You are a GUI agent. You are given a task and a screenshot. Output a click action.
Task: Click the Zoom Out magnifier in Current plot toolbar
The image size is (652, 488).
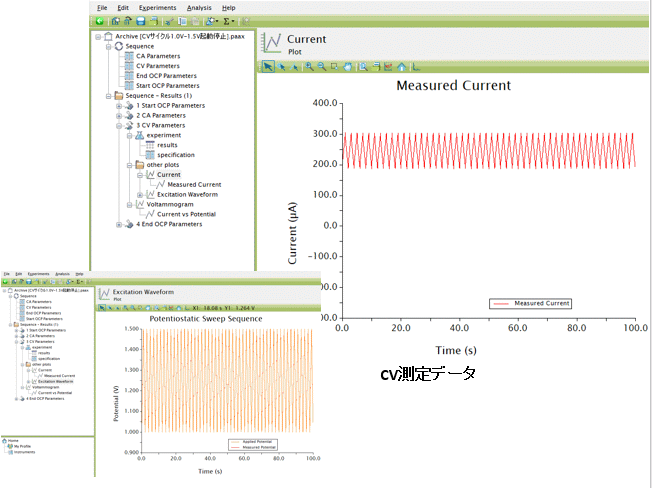[321, 67]
